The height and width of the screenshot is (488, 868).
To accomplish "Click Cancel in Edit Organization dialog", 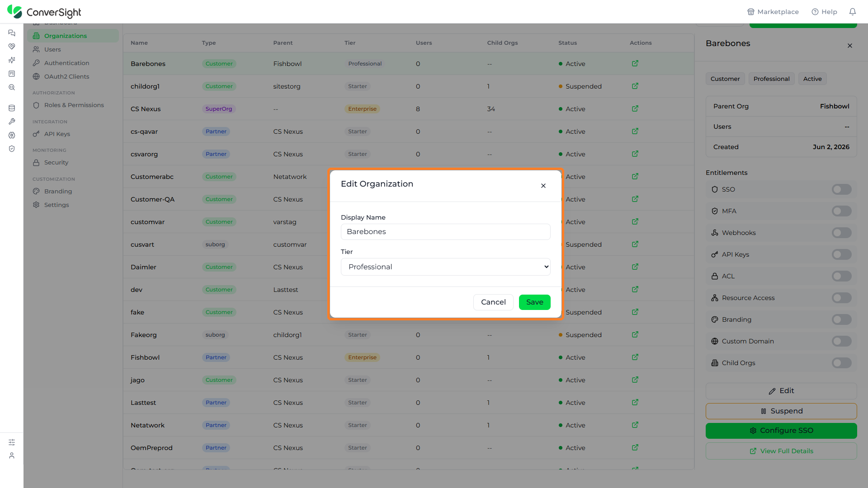I will pos(493,302).
